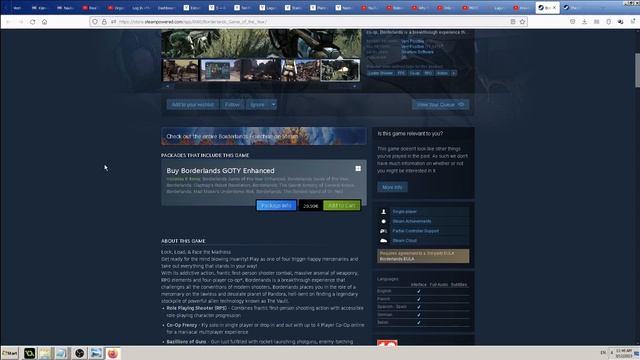Click the green Add to Cart button
640x360 pixels.
(342, 205)
